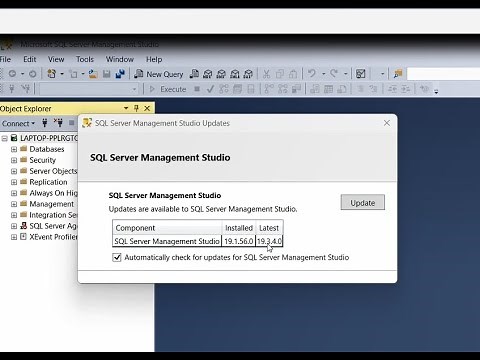Open the available databases combo box
The image size is (480, 360).
pyautogui.click(x=89, y=89)
